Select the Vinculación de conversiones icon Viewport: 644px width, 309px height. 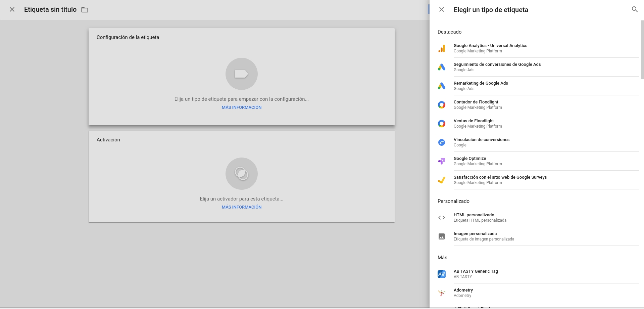coord(442,142)
